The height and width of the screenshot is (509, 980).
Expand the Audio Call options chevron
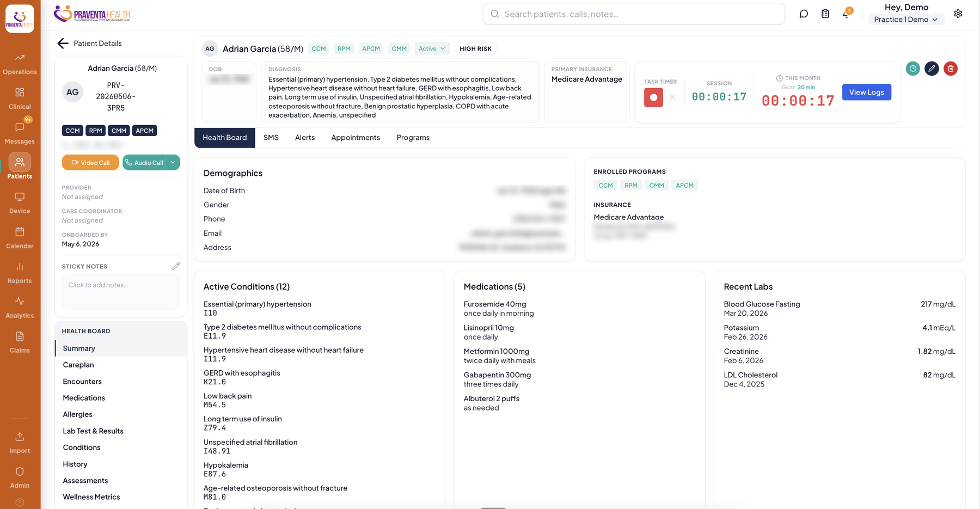pos(173,162)
